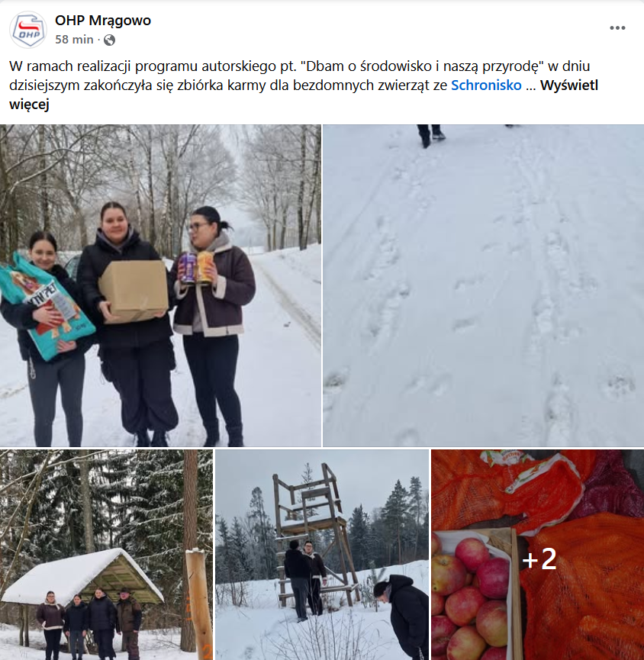This screenshot has width=644, height=660.
Task: Click the 58 min post timestamp
Action: [74, 40]
